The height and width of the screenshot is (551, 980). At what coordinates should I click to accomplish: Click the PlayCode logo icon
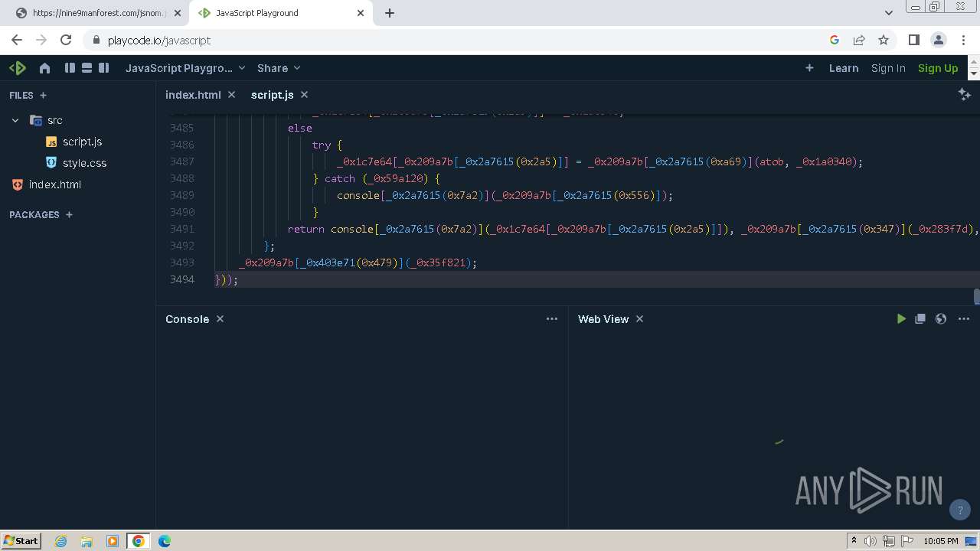18,68
